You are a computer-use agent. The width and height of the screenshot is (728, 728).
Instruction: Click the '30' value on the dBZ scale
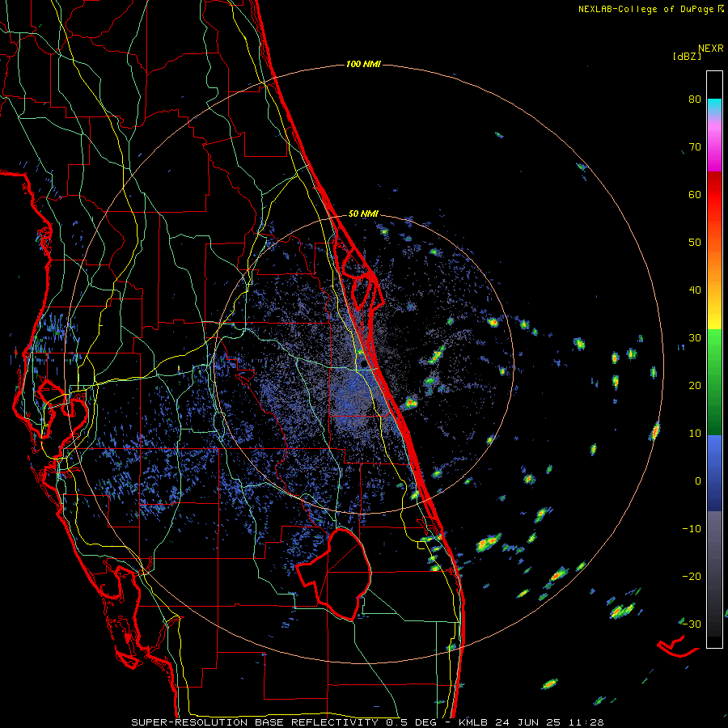pyautogui.click(x=695, y=337)
